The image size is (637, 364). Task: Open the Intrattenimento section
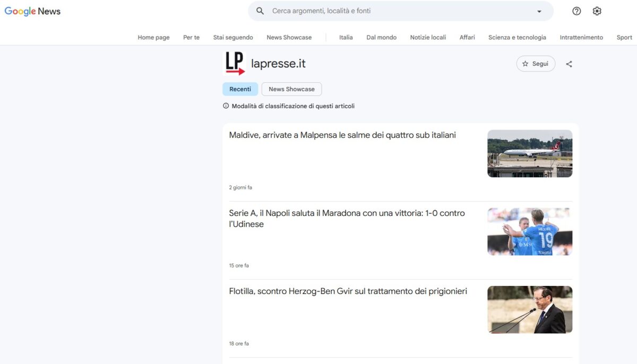(581, 38)
